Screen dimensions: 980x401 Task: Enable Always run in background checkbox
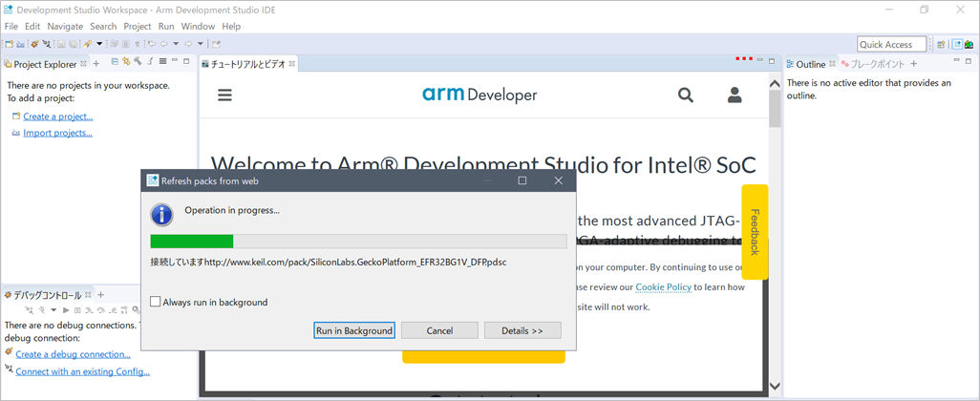(x=156, y=303)
